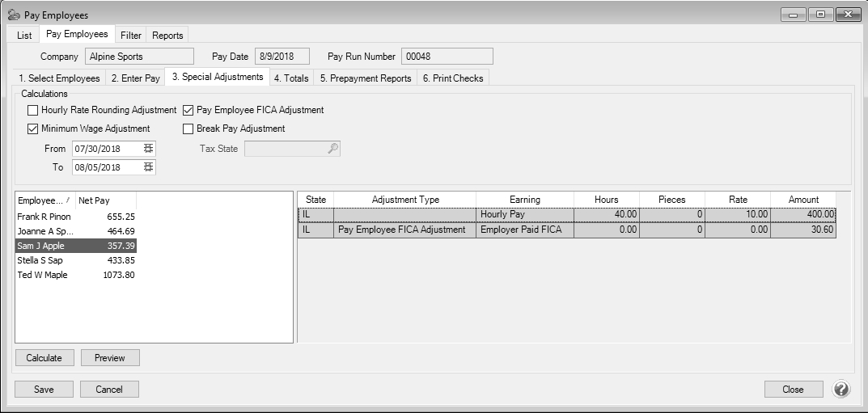Click the From date input field
Screen dimensions: 868x413
coord(105,149)
